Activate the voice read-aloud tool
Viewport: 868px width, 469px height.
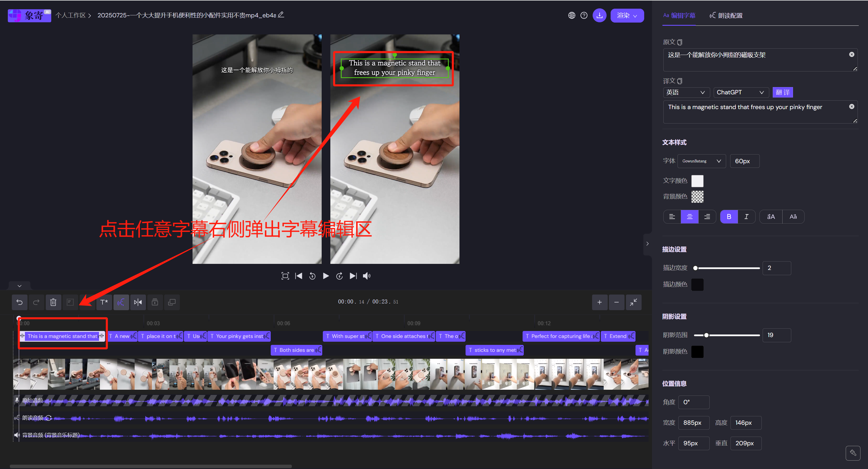[121, 302]
